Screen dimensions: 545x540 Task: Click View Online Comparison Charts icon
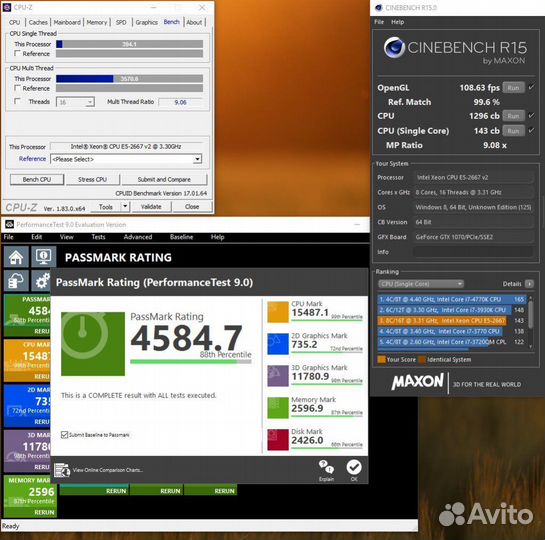(62, 470)
